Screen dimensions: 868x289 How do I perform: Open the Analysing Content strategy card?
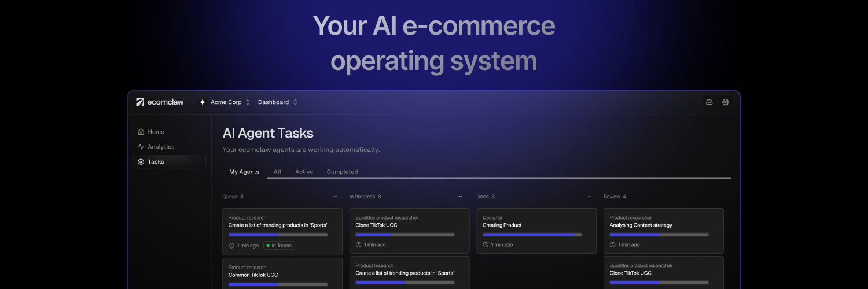[x=664, y=231]
